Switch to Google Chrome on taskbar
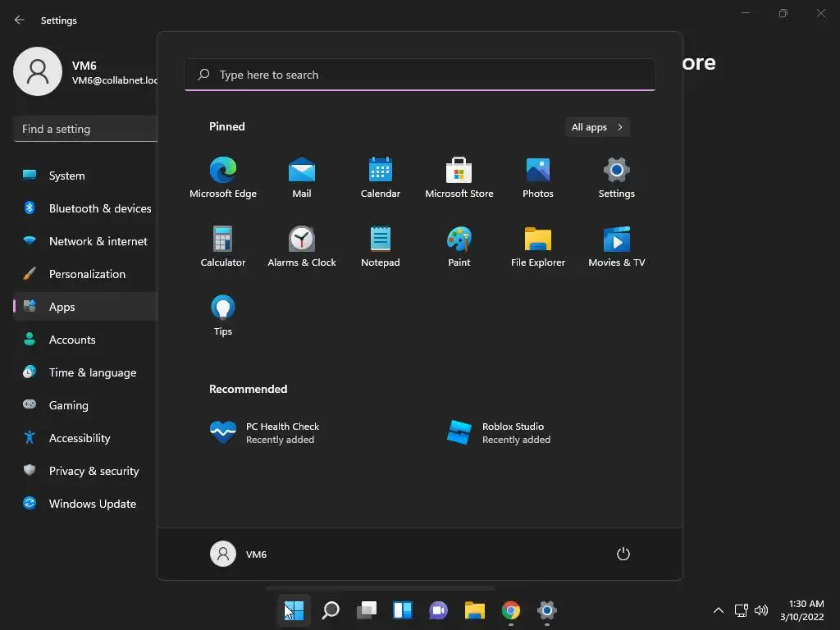 pyautogui.click(x=510, y=610)
